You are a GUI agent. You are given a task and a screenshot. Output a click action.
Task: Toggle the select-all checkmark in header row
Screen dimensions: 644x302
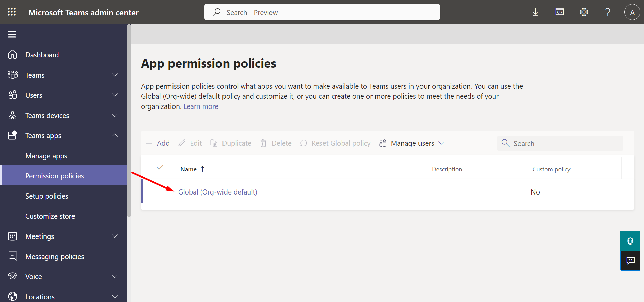pyautogui.click(x=160, y=167)
